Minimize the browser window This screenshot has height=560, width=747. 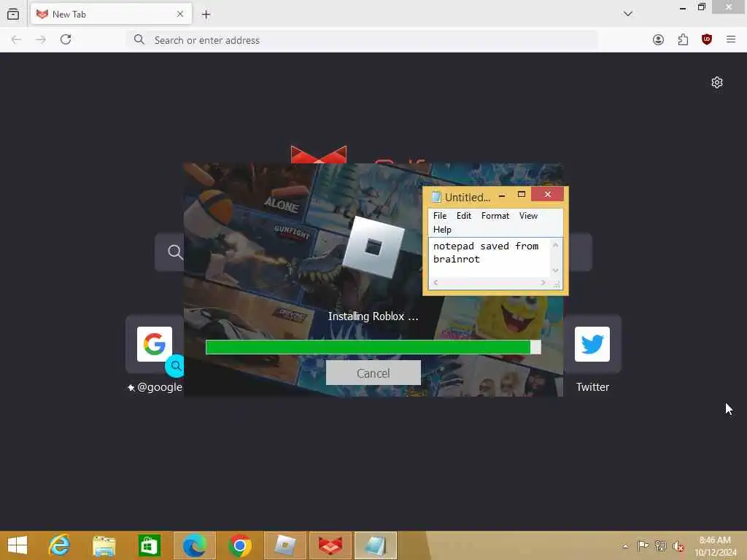[x=683, y=7]
